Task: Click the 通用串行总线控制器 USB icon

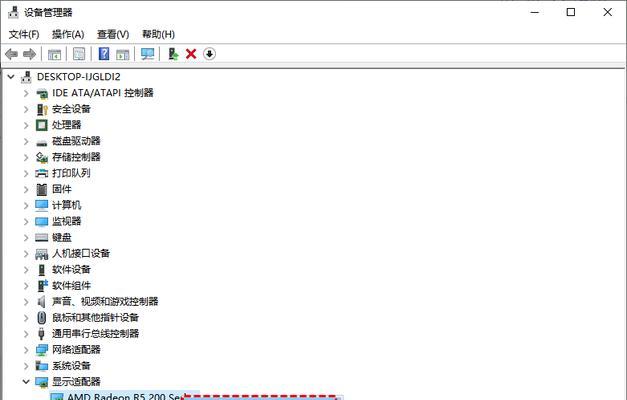Action: click(41, 334)
